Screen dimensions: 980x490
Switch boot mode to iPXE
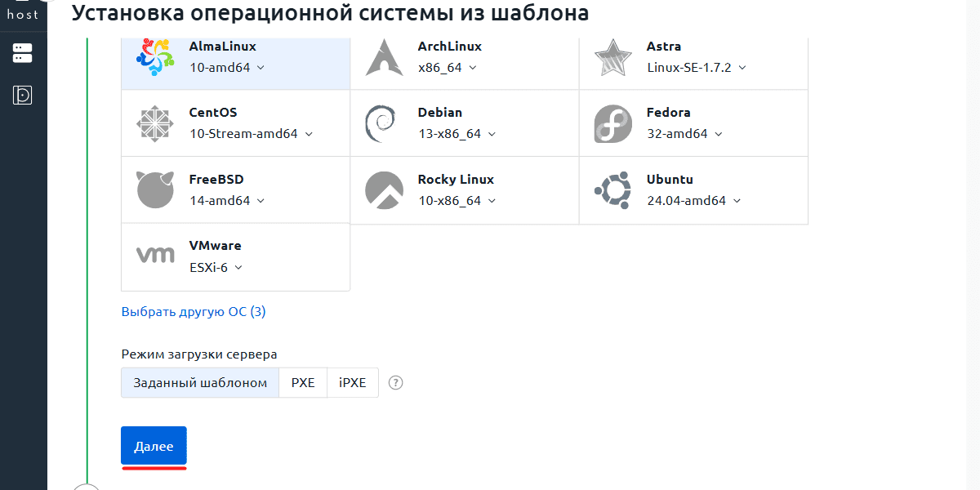click(353, 383)
